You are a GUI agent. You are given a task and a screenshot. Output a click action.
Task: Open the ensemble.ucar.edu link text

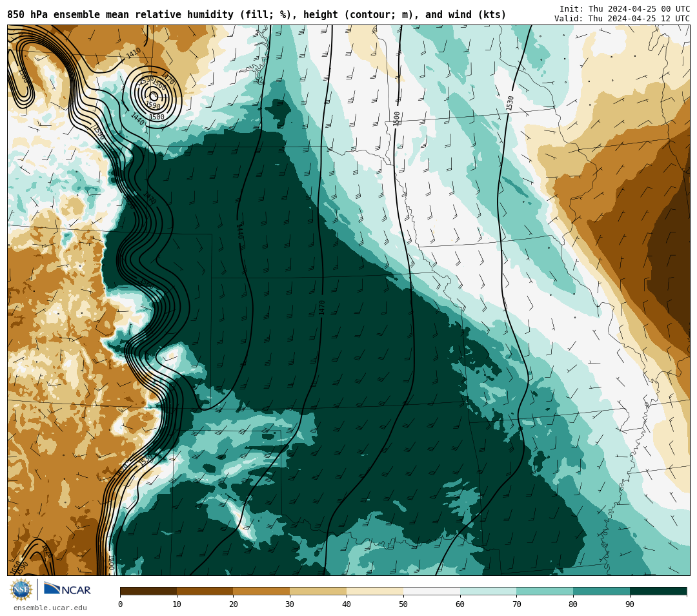pyautogui.click(x=50, y=608)
